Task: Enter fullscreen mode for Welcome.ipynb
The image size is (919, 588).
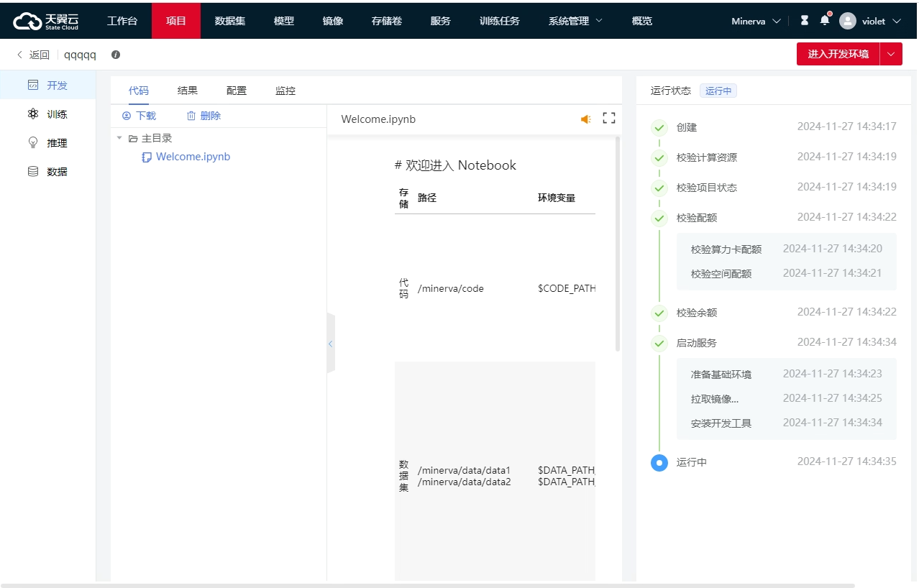Action: [x=608, y=119]
